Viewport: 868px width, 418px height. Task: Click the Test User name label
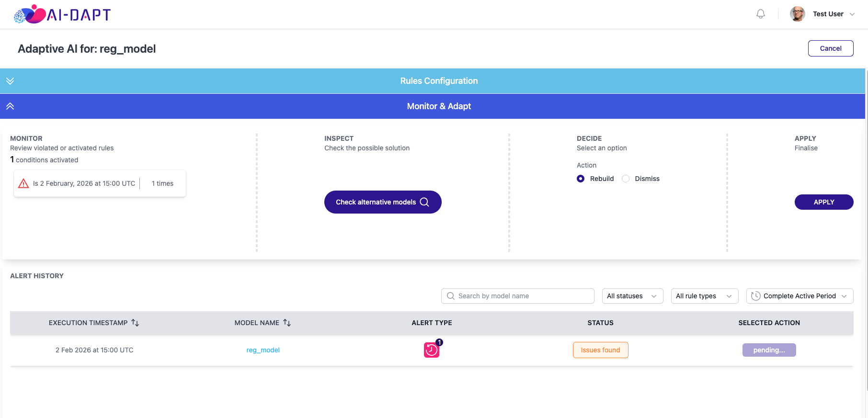[x=828, y=14]
